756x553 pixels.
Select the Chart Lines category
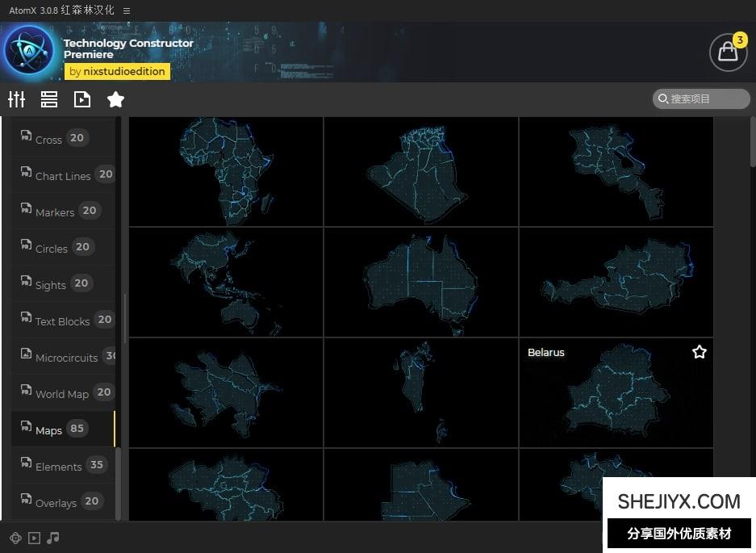tap(62, 175)
